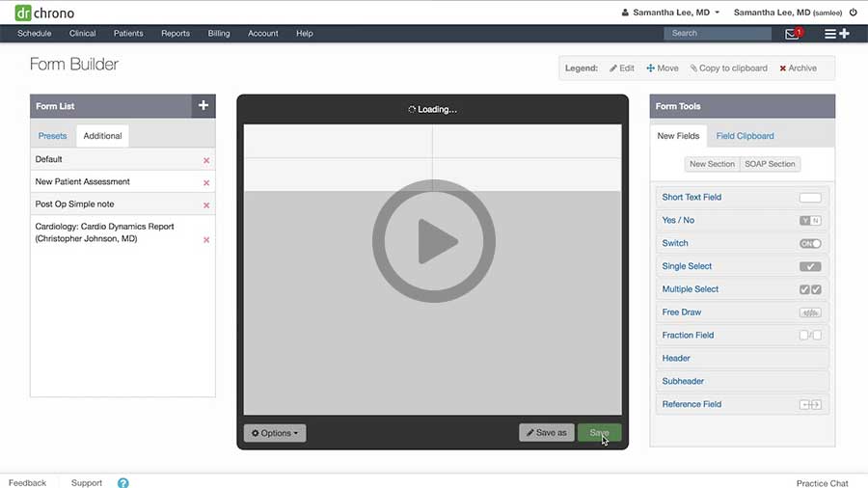
Task: Open the Schedule menu
Action: coord(35,33)
